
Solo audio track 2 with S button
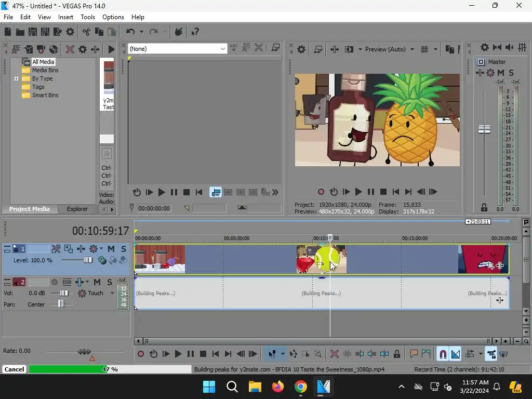tap(109, 282)
